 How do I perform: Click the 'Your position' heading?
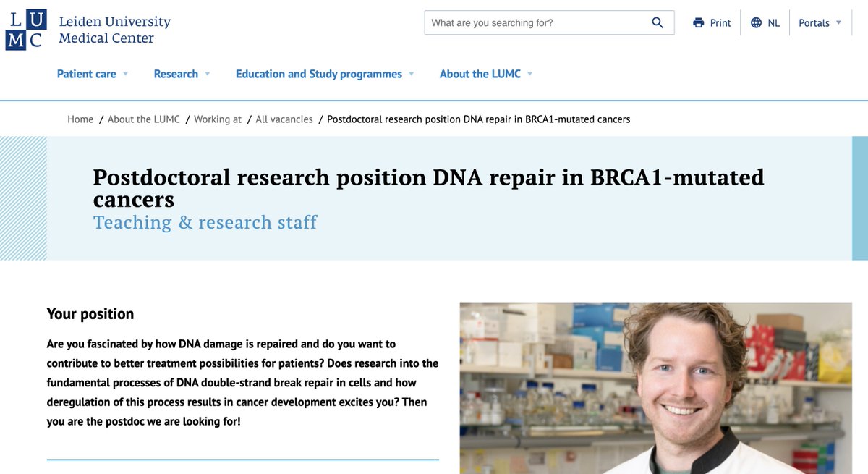90,313
